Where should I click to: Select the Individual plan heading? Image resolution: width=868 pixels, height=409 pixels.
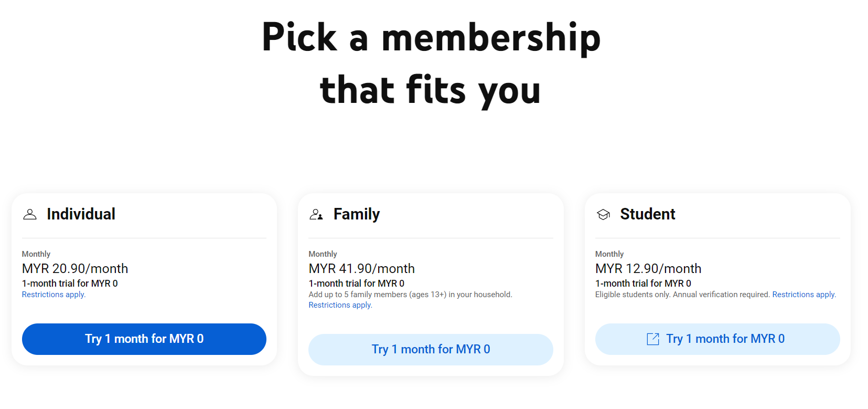[x=81, y=214]
